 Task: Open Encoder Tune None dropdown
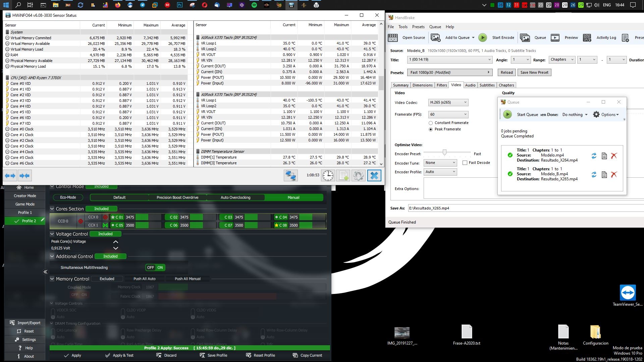tap(440, 163)
